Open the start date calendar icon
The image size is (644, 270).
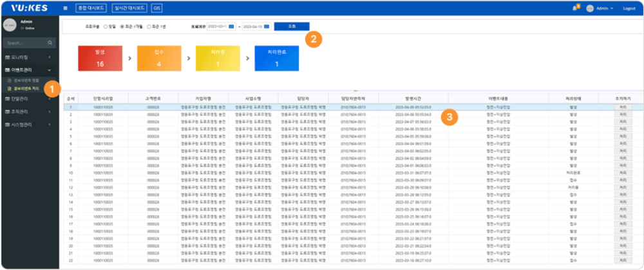coord(231,26)
